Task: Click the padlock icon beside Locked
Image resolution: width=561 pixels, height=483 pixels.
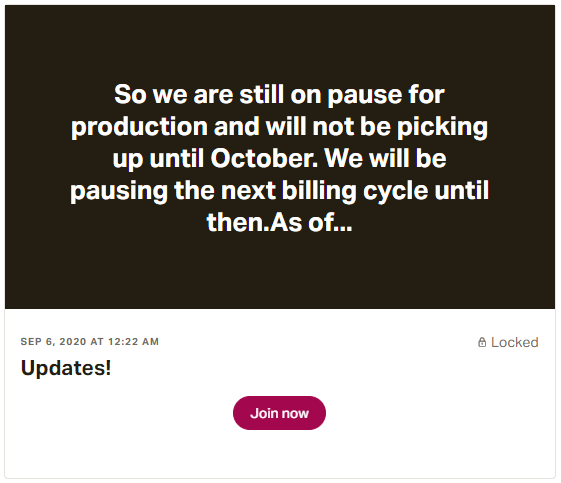Action: click(482, 342)
